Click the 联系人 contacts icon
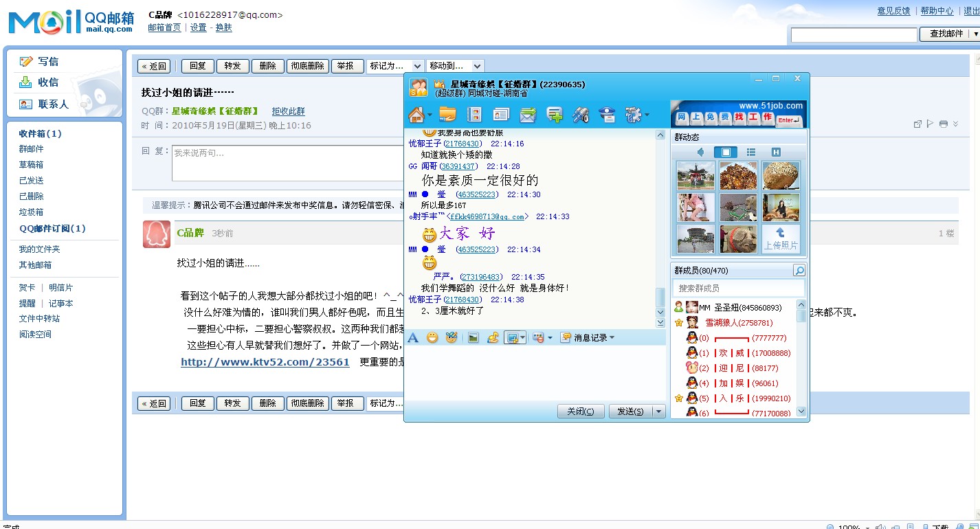 26,104
